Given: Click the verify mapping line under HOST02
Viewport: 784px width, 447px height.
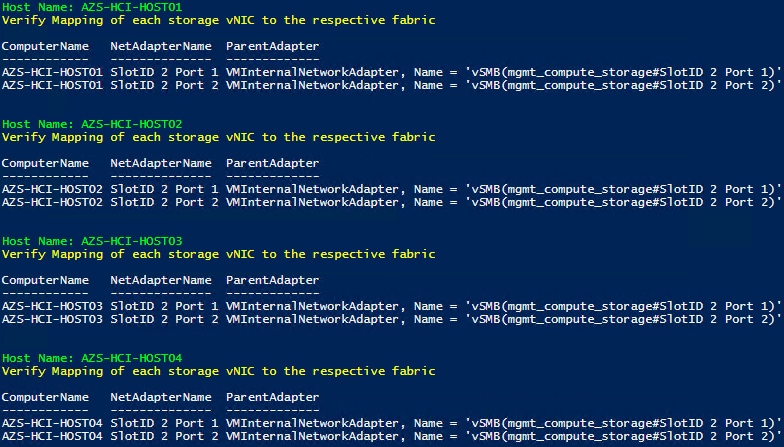Looking at the screenshot, I should [x=218, y=138].
